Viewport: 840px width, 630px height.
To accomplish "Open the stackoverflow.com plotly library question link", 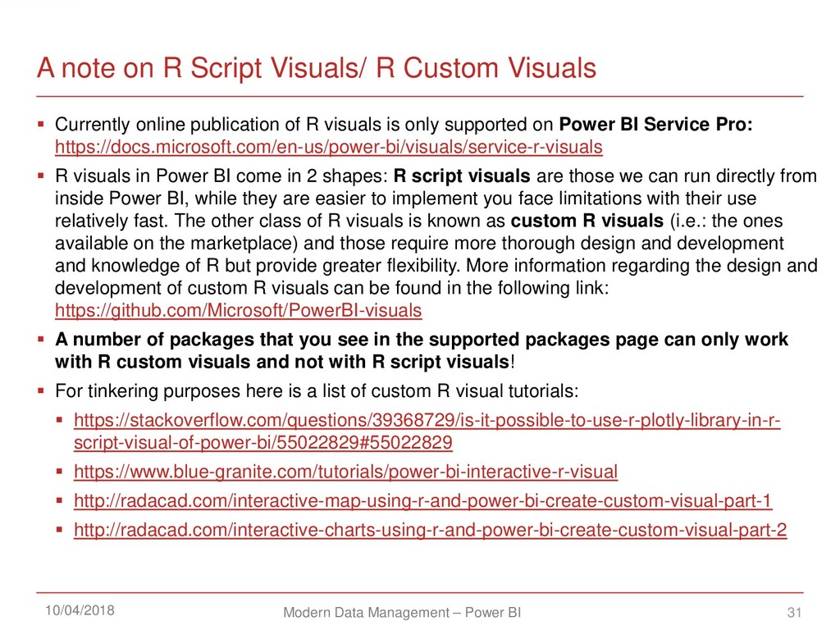I will [x=427, y=431].
